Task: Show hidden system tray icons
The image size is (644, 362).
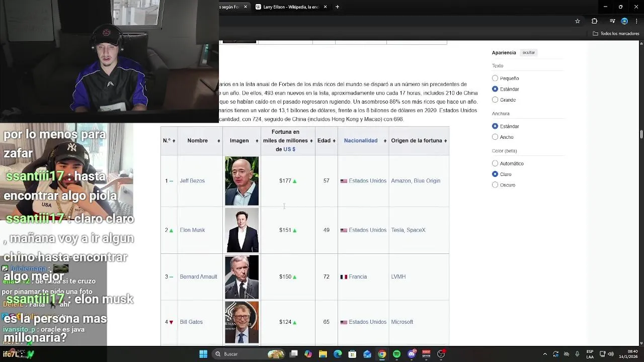Action: tap(545, 354)
